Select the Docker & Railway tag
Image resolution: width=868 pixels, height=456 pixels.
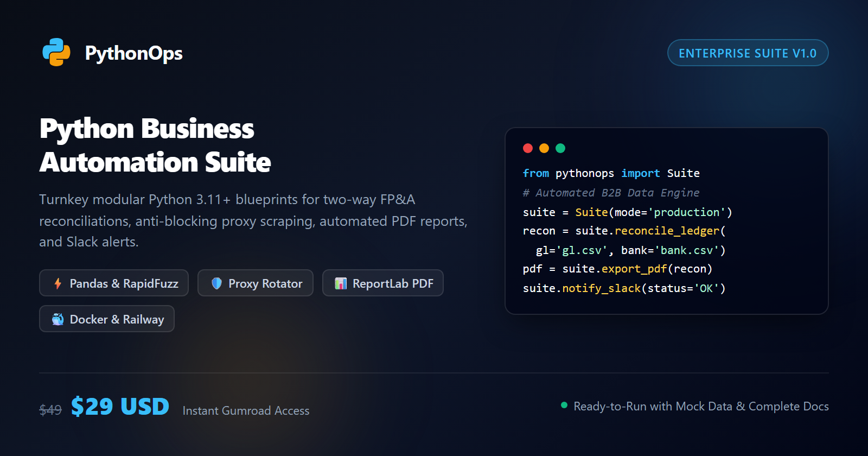[107, 319]
